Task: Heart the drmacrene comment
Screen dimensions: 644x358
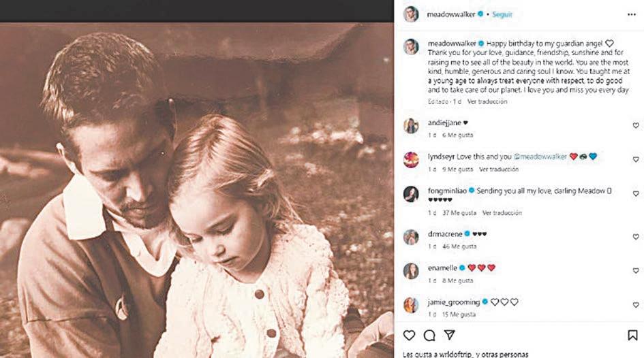Action: (635, 236)
